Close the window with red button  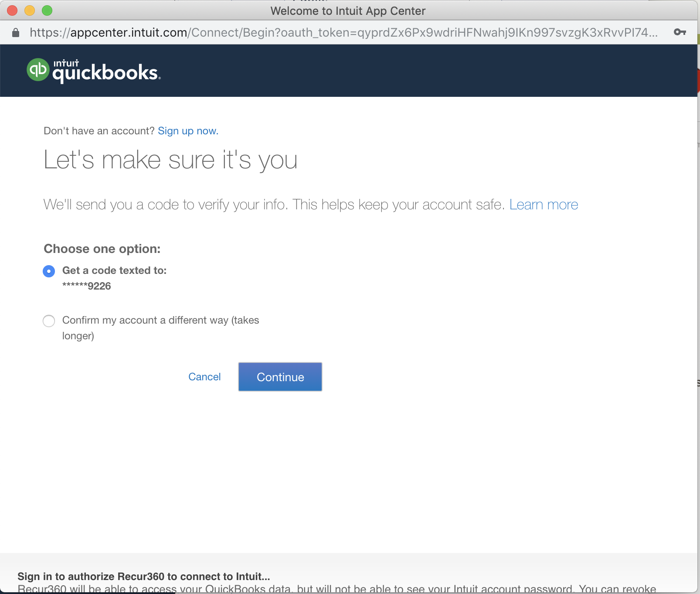[12, 10]
